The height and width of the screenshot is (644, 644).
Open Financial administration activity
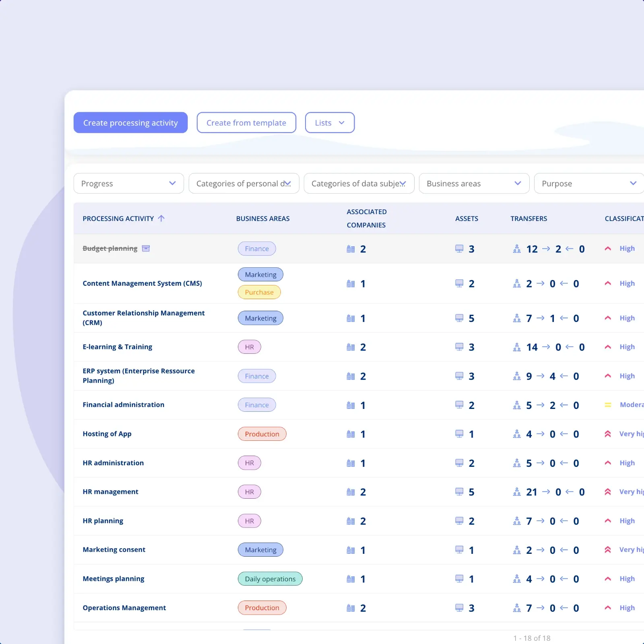[123, 405]
